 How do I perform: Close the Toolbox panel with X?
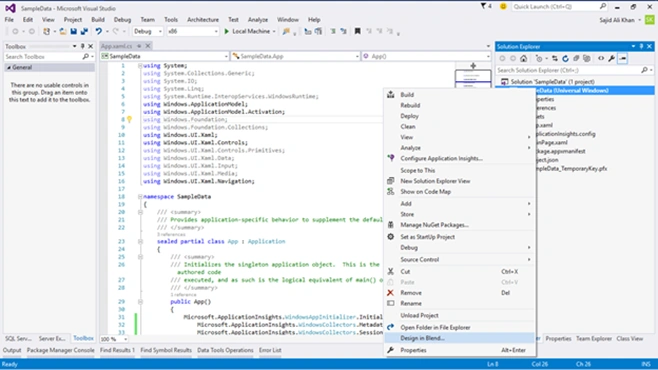click(x=90, y=47)
